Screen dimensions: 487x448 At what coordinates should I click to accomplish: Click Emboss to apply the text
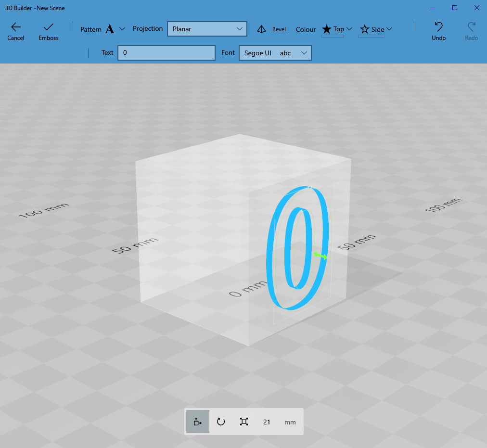pyautogui.click(x=48, y=30)
